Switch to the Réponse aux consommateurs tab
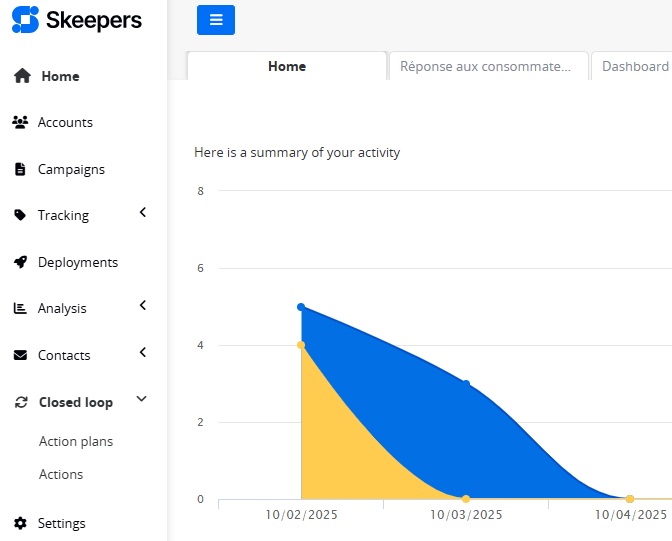The width and height of the screenshot is (672, 541). coord(486,67)
